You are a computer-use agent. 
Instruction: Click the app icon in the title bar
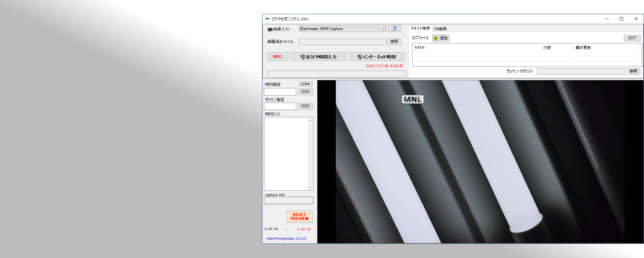point(267,19)
